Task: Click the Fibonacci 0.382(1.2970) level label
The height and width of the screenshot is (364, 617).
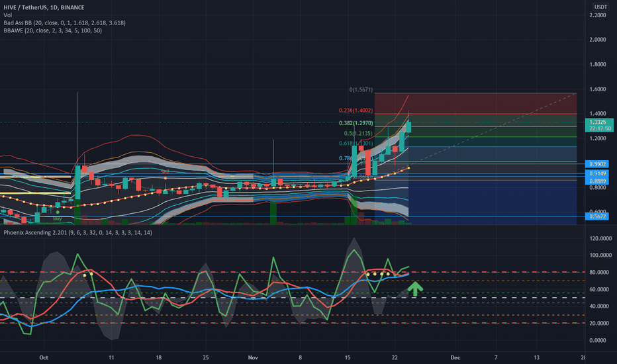Action: tap(356, 123)
